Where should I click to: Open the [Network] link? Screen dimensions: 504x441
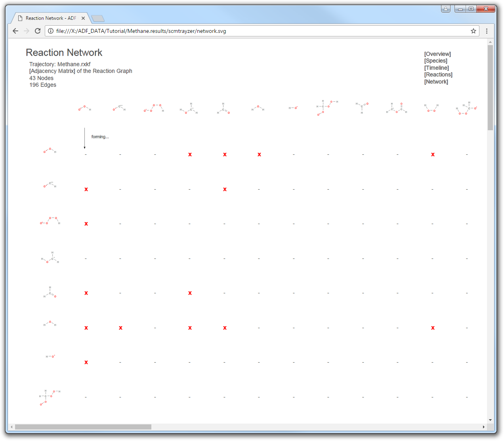(436, 82)
